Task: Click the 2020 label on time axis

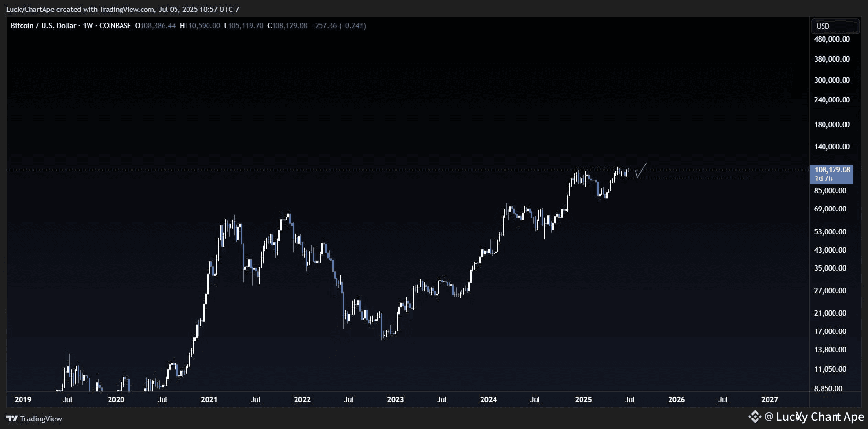Action: tap(116, 400)
